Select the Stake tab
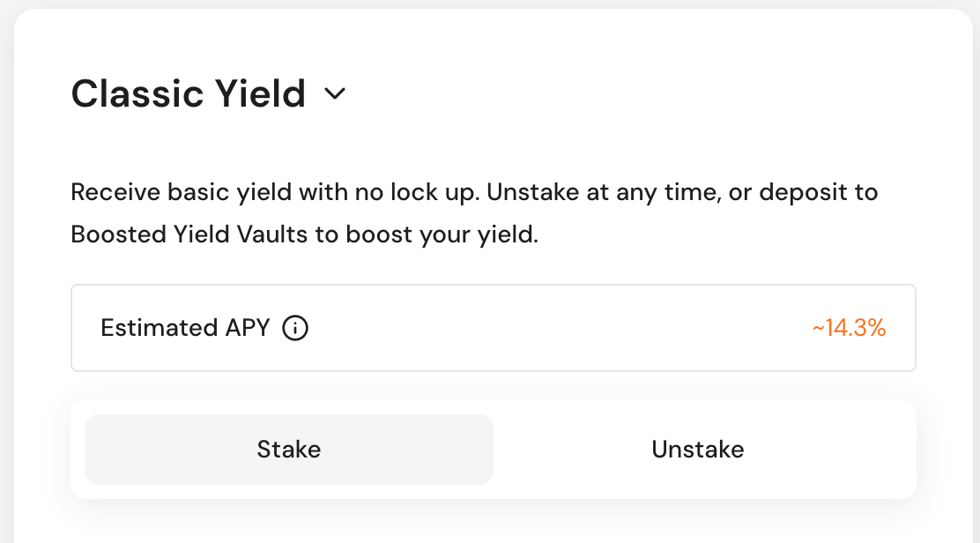This screenshot has height=543, width=980. tap(289, 450)
